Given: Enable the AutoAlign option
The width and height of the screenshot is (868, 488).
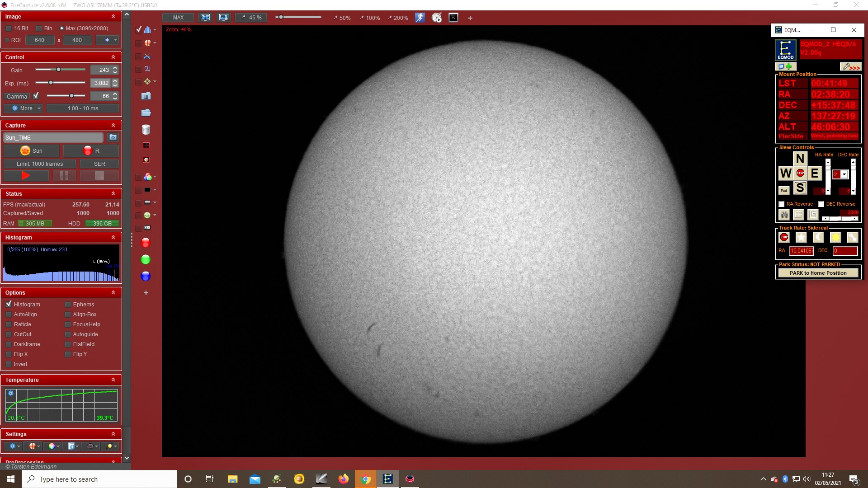Looking at the screenshot, I should (x=9, y=314).
